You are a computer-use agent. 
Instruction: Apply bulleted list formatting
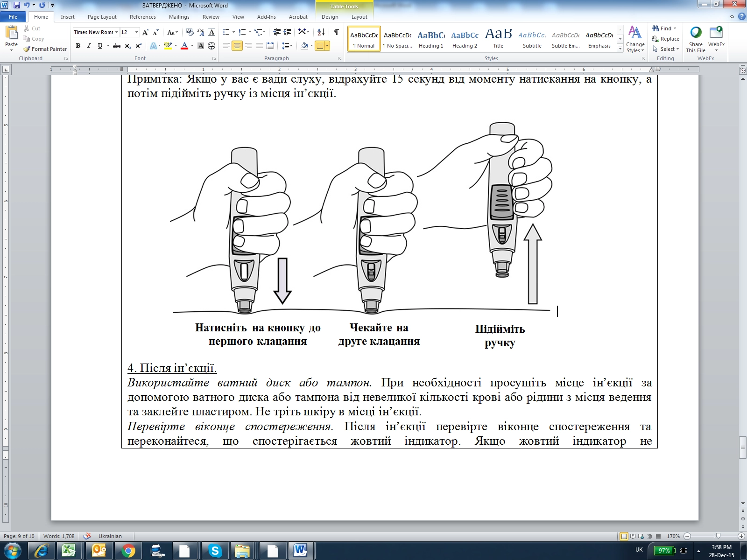click(226, 32)
